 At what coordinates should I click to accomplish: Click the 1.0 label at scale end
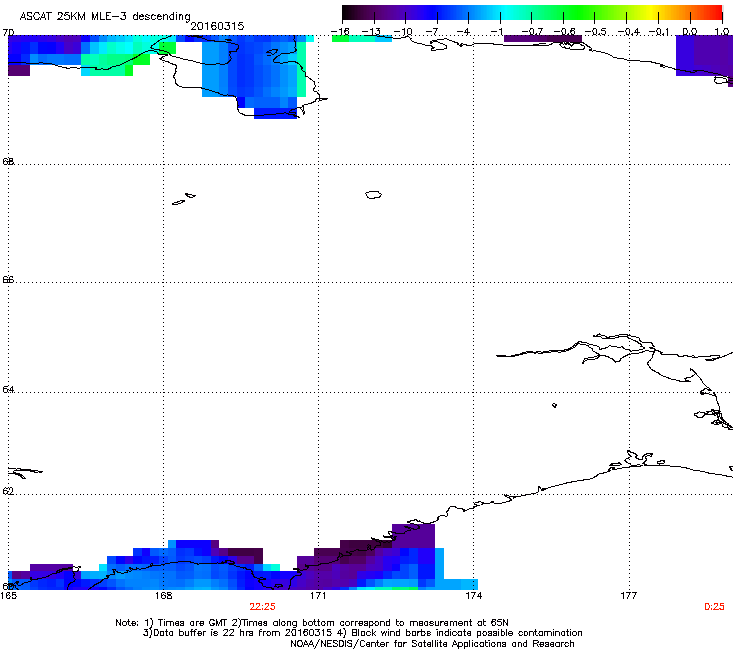(722, 32)
